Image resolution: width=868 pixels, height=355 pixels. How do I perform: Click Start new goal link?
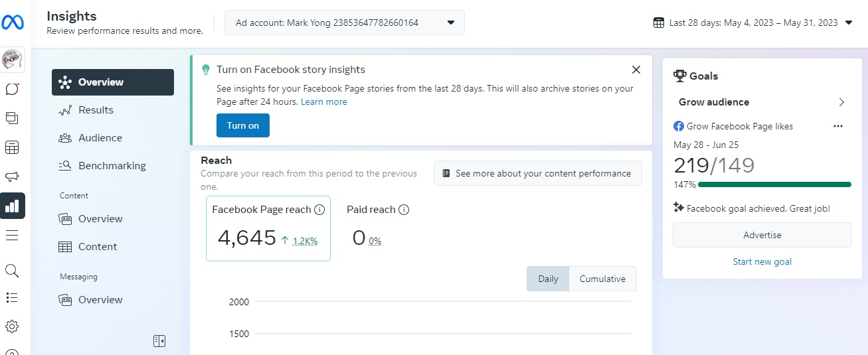coord(762,261)
